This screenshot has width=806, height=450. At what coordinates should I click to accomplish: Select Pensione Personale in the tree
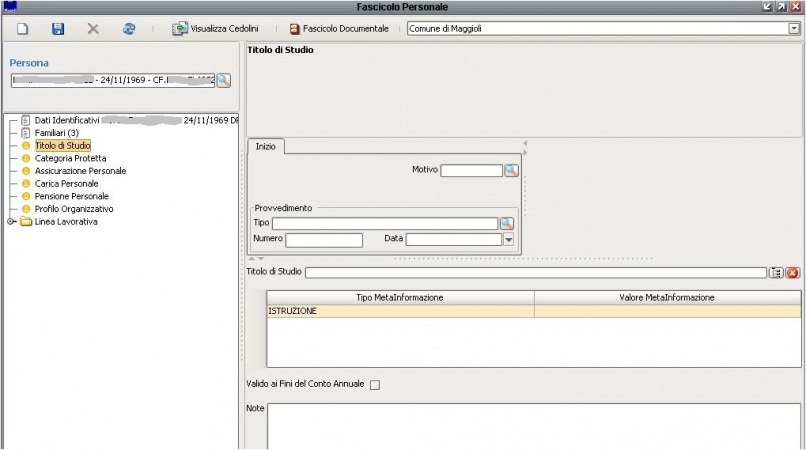71,196
